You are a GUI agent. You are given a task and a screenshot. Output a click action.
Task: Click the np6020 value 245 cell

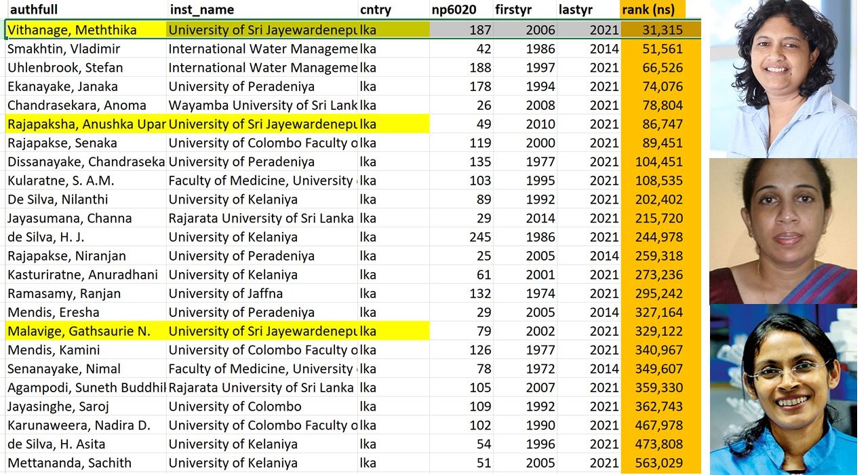pos(462,237)
